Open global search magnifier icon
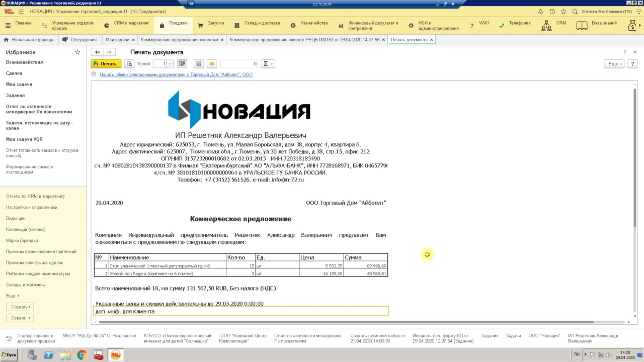 tap(575, 12)
